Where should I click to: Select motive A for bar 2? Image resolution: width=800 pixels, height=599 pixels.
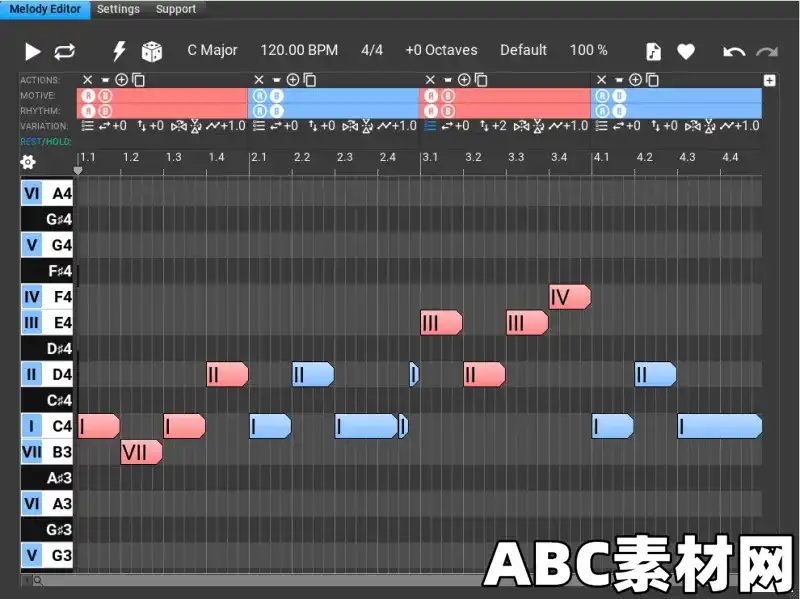click(x=260, y=95)
